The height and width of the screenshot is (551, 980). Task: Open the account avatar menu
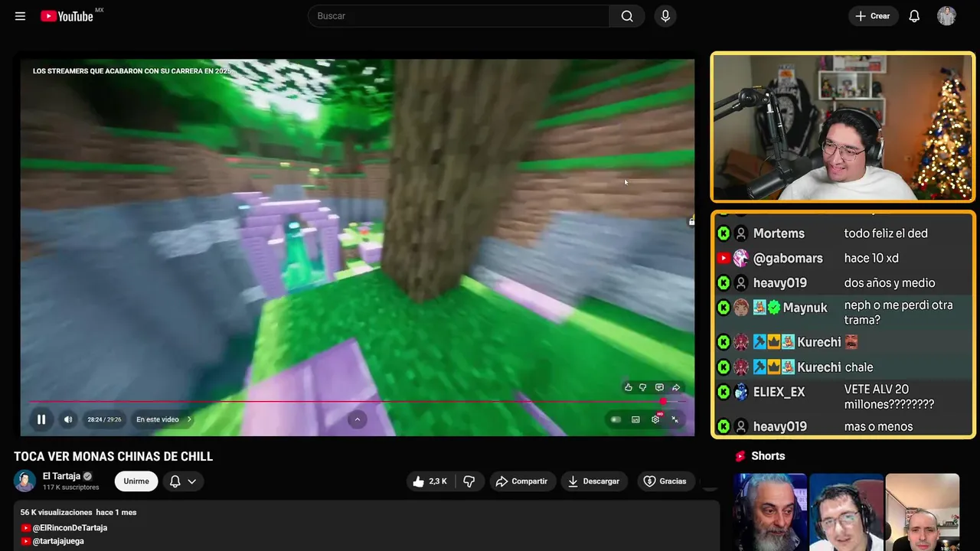tap(946, 16)
